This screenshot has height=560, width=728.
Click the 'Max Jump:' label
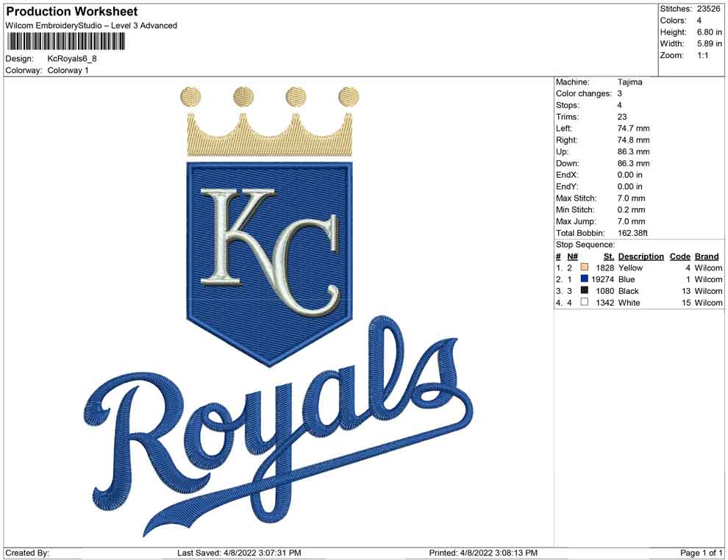(577, 221)
